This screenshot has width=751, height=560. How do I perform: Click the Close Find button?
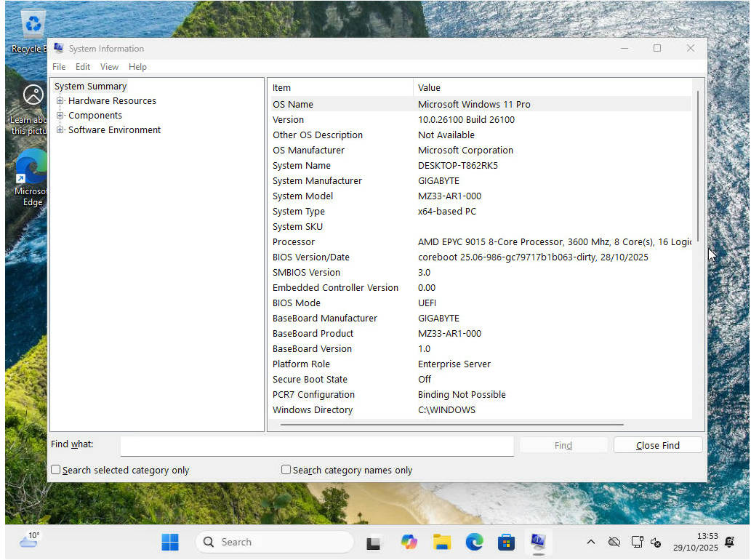tap(656, 444)
